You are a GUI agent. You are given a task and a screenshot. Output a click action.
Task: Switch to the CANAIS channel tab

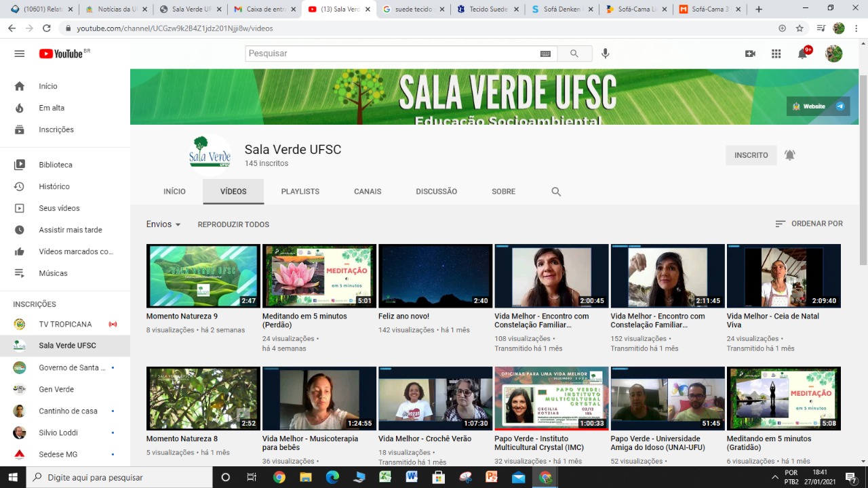[368, 192]
